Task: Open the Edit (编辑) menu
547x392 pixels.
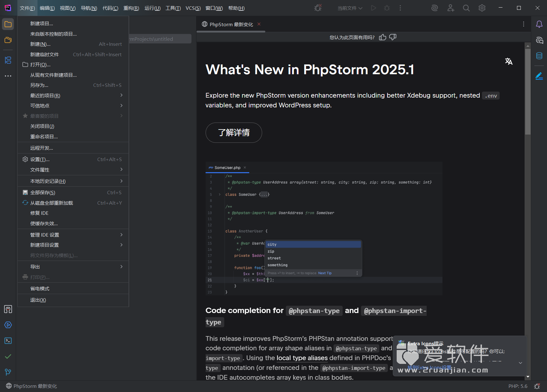Action: [47, 8]
